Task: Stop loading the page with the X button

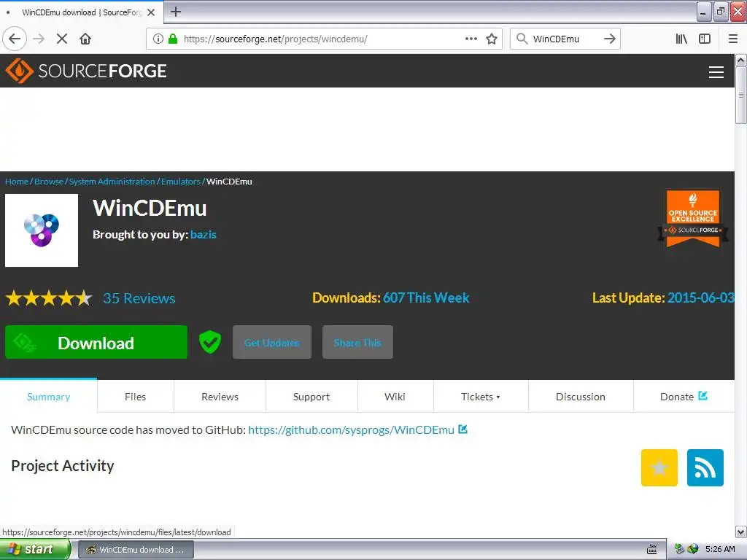Action: pos(62,39)
